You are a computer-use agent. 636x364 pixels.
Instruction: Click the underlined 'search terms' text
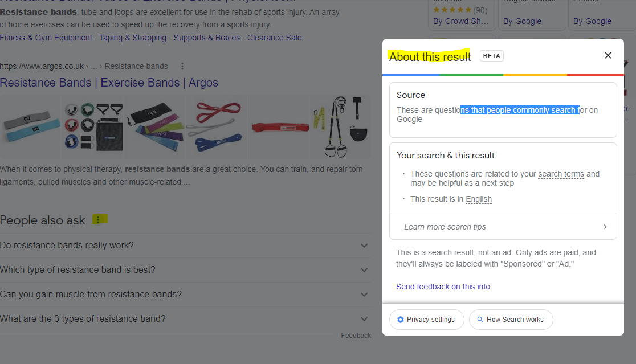point(561,174)
